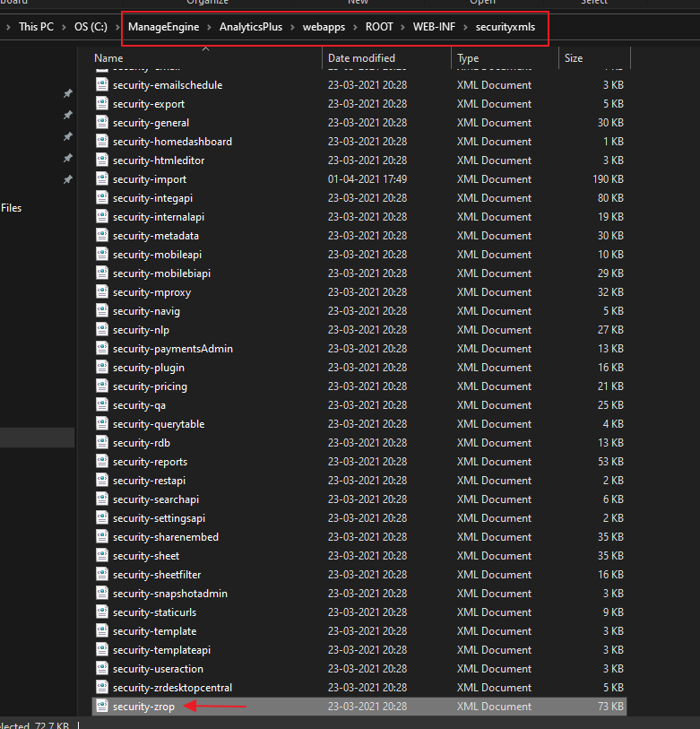The image size is (700, 729).
Task: Click the 53 KB size value
Action: (610, 461)
